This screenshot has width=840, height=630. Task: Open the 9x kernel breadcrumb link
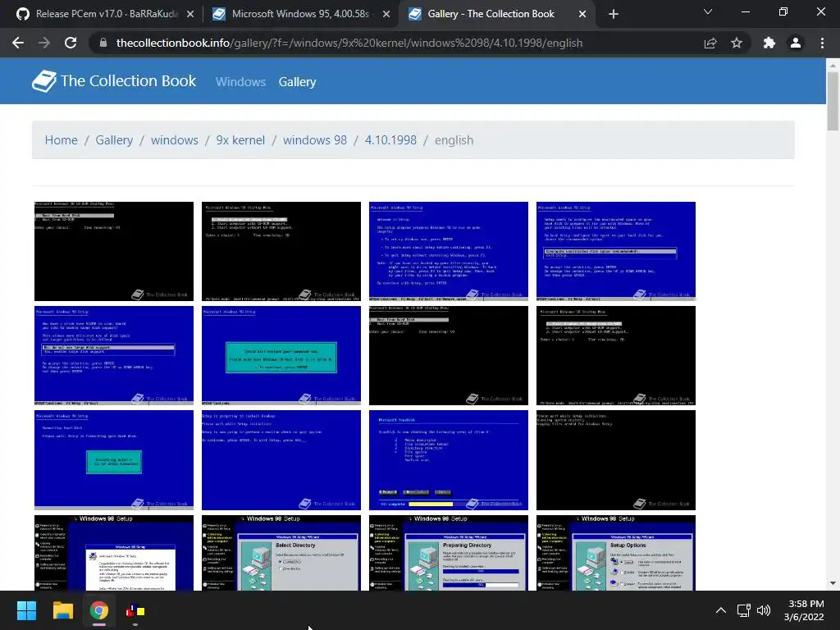pos(240,140)
